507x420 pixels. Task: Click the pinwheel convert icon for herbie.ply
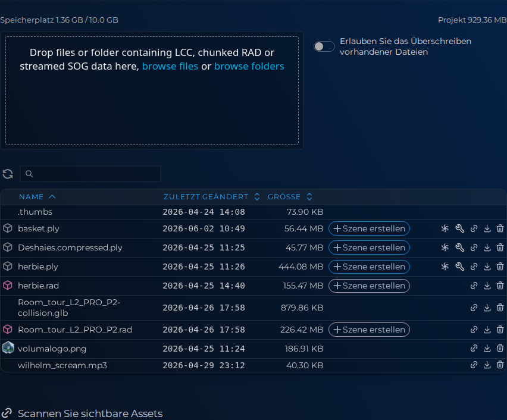(x=445, y=267)
